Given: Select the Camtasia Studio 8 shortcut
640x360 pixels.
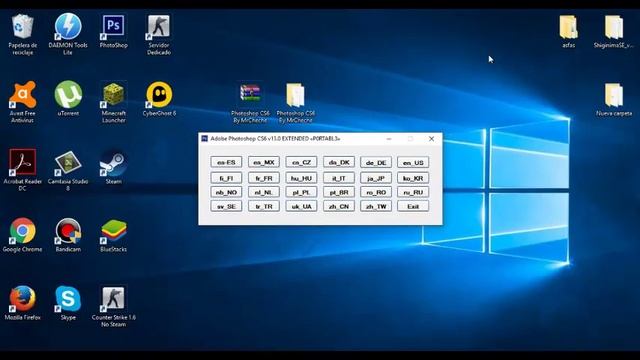Looking at the screenshot, I should pyautogui.click(x=68, y=170).
